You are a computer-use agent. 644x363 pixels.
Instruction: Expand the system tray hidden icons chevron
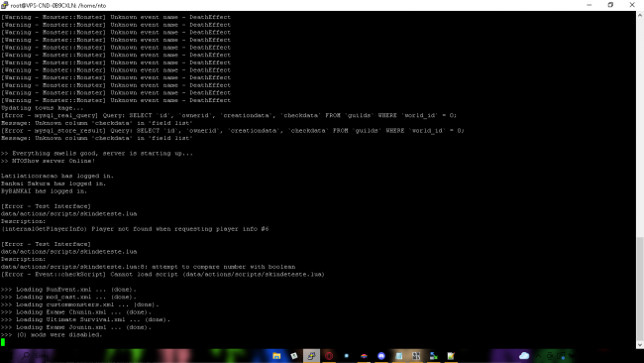[x=538, y=356]
